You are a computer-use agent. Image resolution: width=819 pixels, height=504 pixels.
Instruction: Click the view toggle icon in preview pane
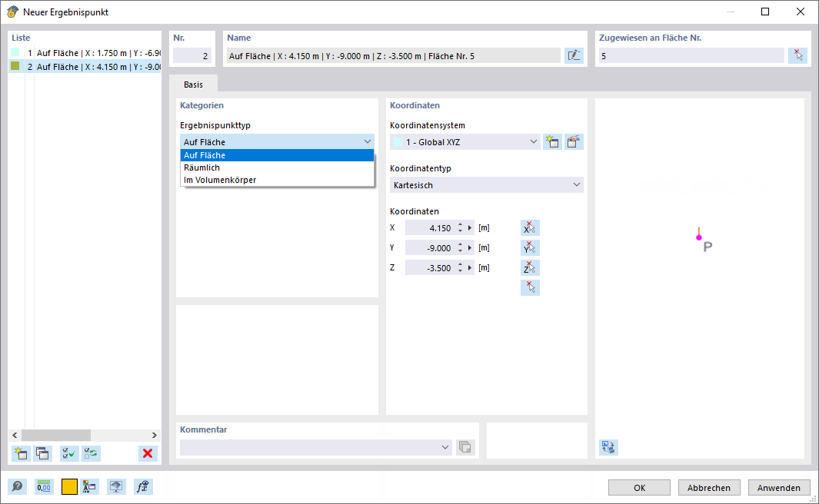click(x=608, y=447)
